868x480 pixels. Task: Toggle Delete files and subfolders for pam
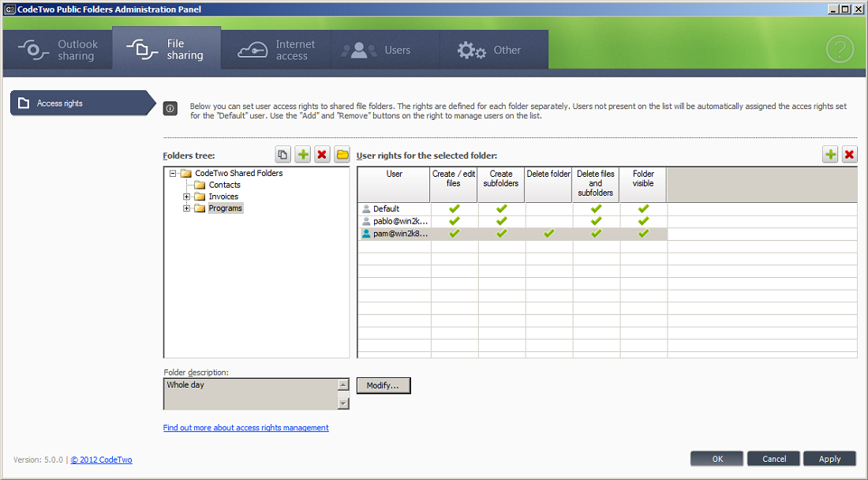(597, 234)
